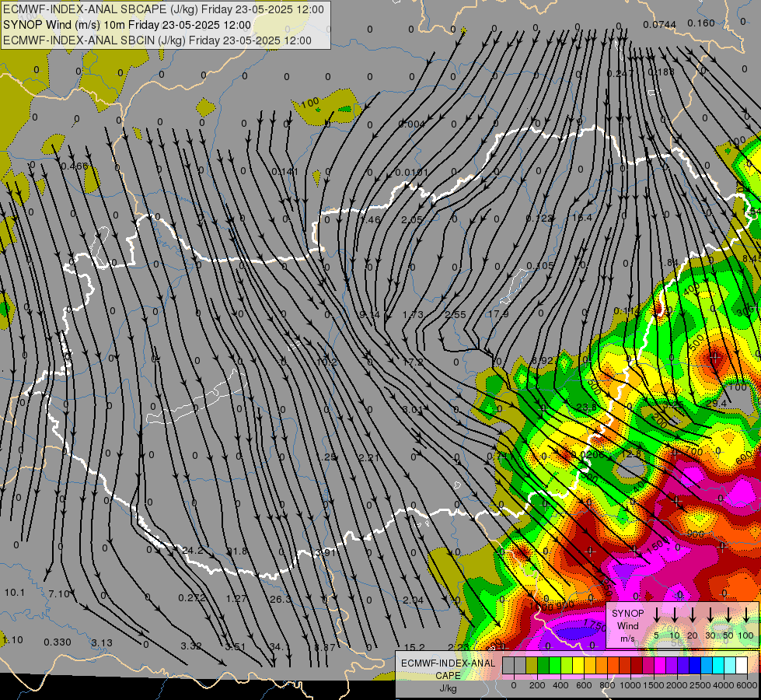
Task: Click the 16.4 value on the map
Action: point(582,218)
